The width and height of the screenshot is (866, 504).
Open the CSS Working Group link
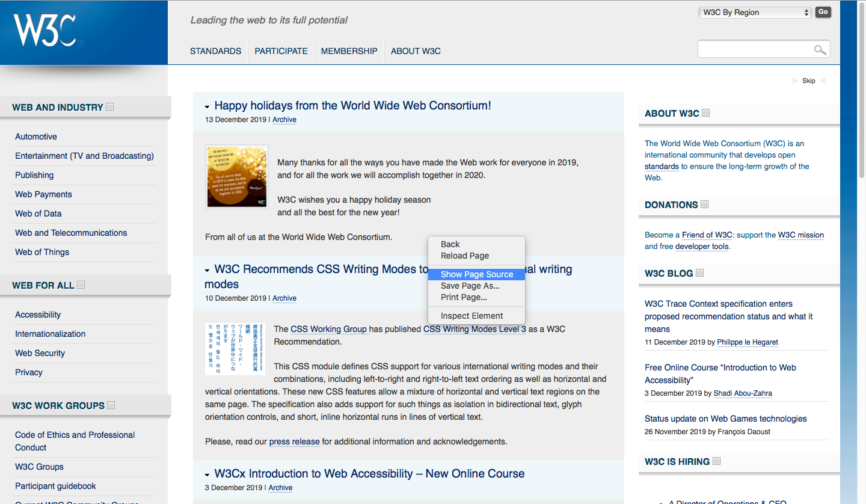coord(328,329)
